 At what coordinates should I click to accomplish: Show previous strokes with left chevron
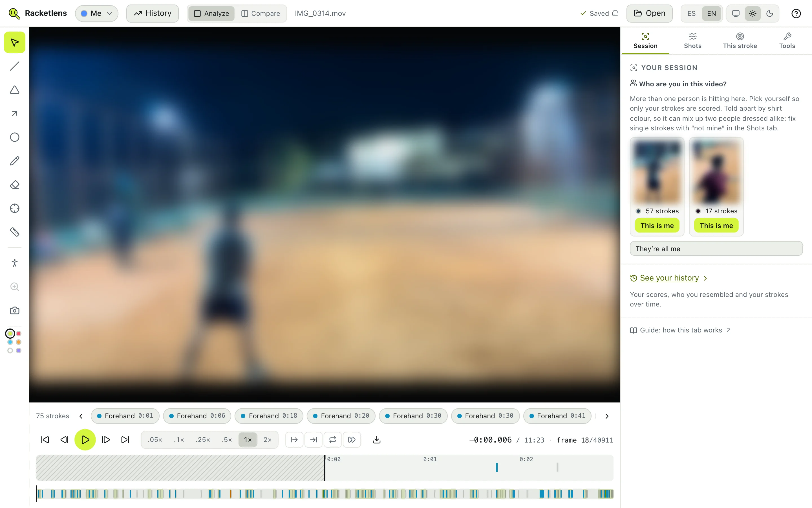pyautogui.click(x=81, y=416)
